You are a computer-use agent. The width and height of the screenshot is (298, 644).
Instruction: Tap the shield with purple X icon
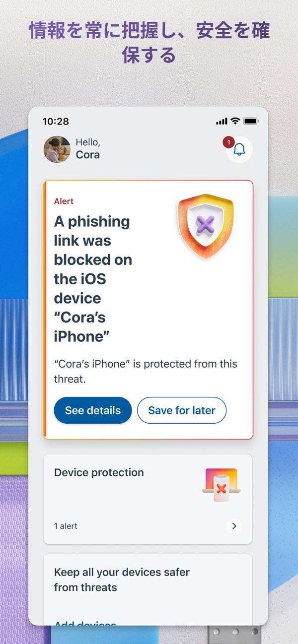(205, 226)
